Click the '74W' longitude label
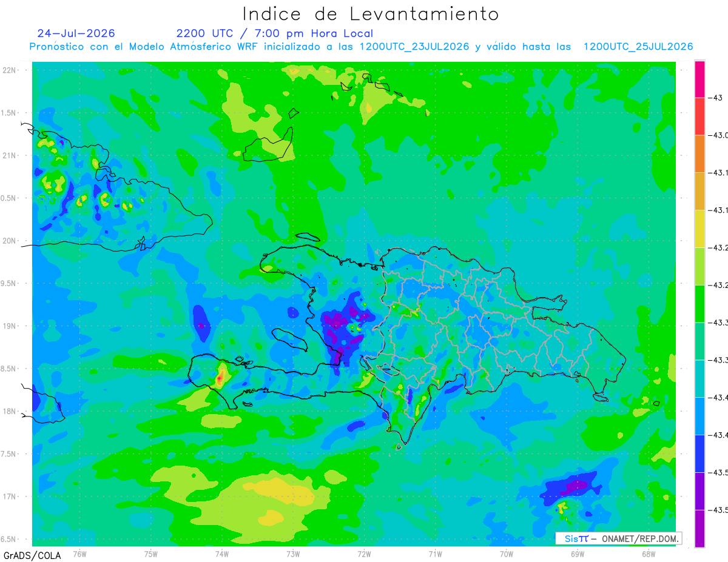728x562 pixels. [221, 554]
